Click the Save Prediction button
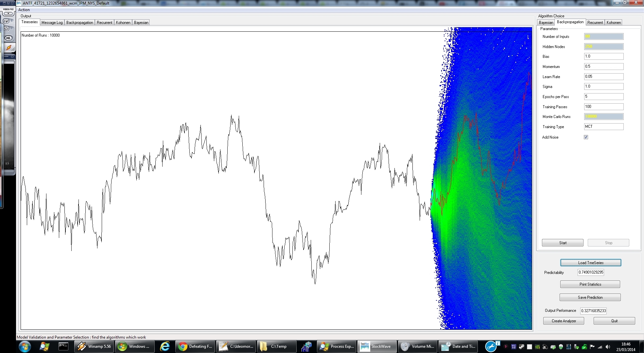644x353 pixels. point(590,297)
